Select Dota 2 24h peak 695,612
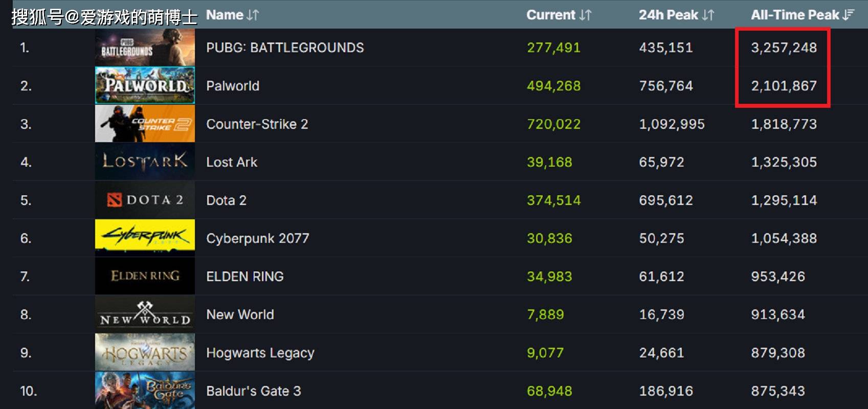 coord(666,200)
